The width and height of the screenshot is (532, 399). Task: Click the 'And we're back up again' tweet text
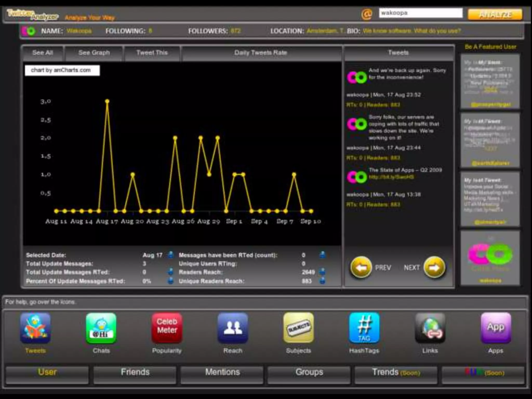407,74
